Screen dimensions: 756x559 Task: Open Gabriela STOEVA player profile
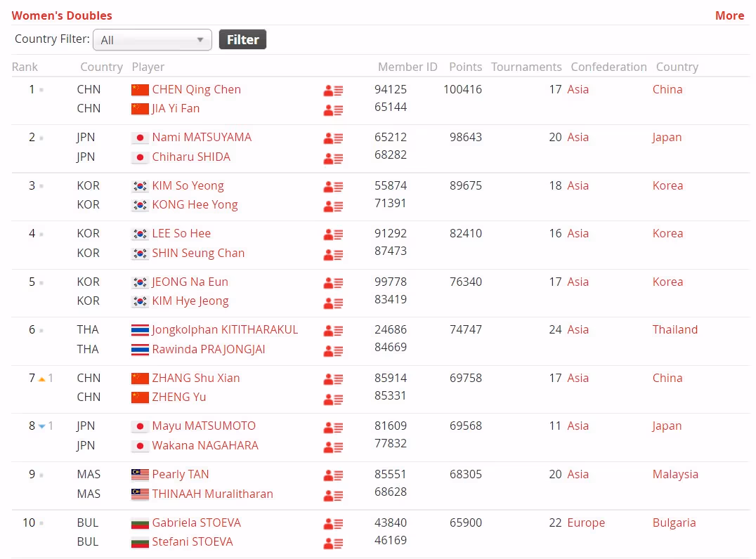click(x=196, y=522)
